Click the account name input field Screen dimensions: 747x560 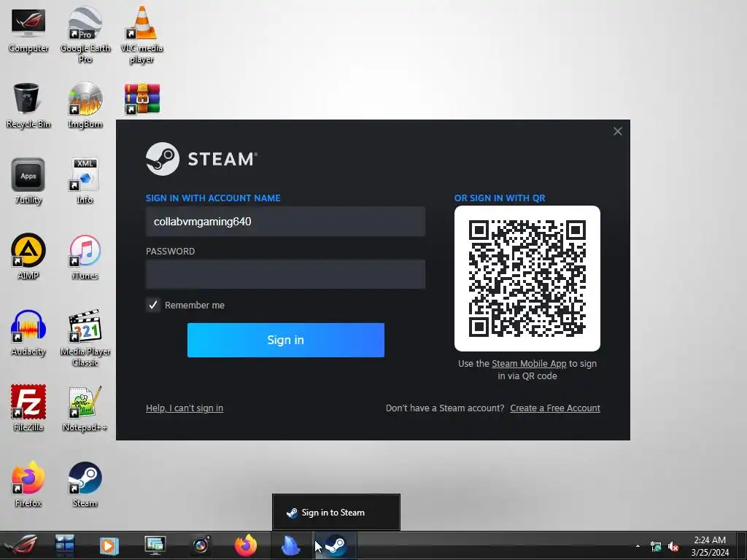pos(285,222)
